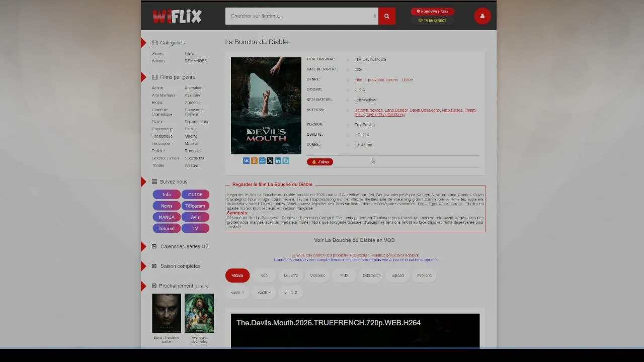Click the "Connectez-vous à votre compte" login notice

click(355, 260)
